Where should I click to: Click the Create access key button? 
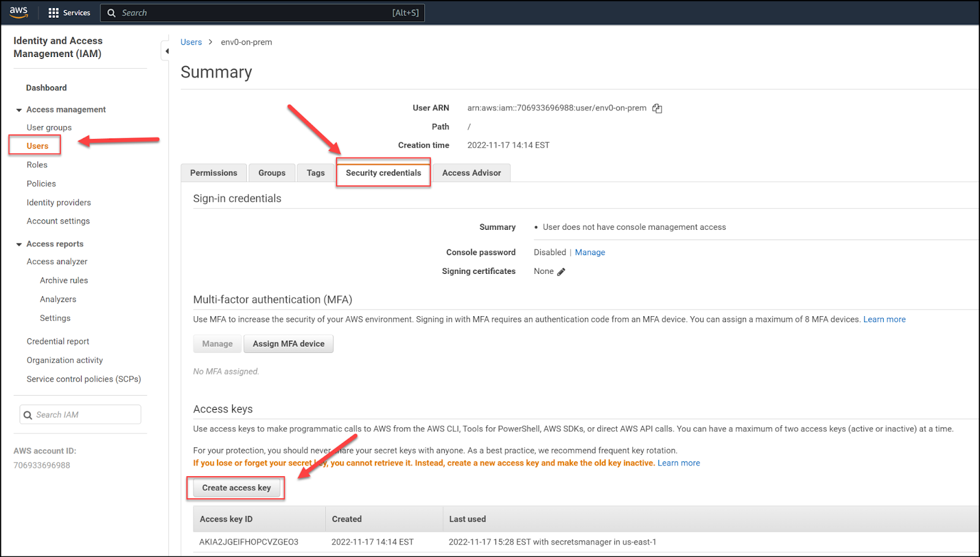click(x=236, y=488)
